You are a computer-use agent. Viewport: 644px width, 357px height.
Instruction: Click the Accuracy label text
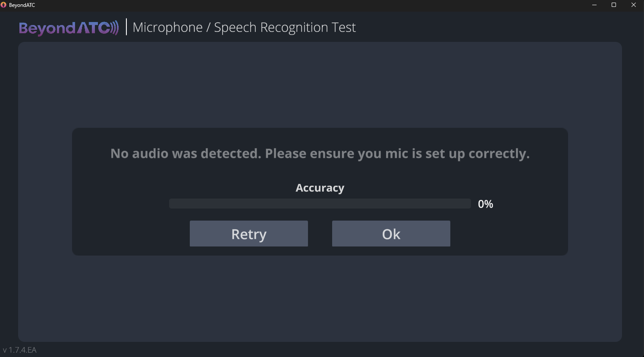pyautogui.click(x=320, y=188)
